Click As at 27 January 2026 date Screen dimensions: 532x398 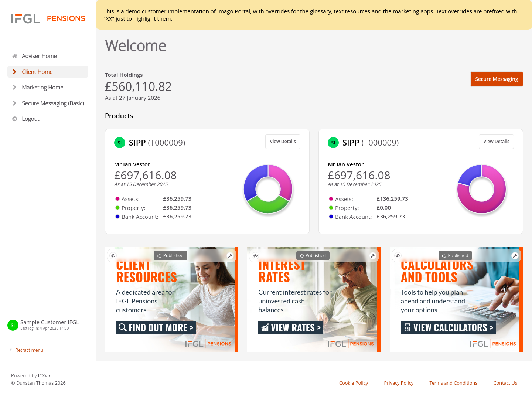[133, 98]
